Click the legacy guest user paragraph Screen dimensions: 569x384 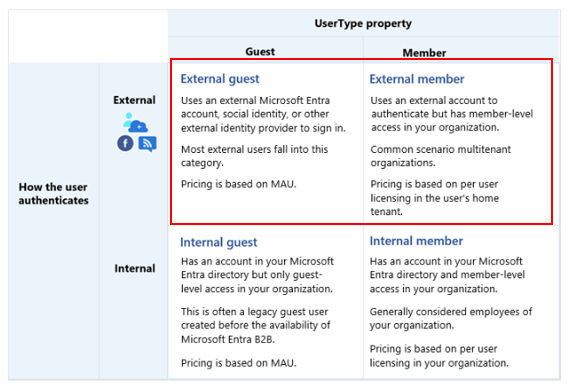click(x=256, y=326)
